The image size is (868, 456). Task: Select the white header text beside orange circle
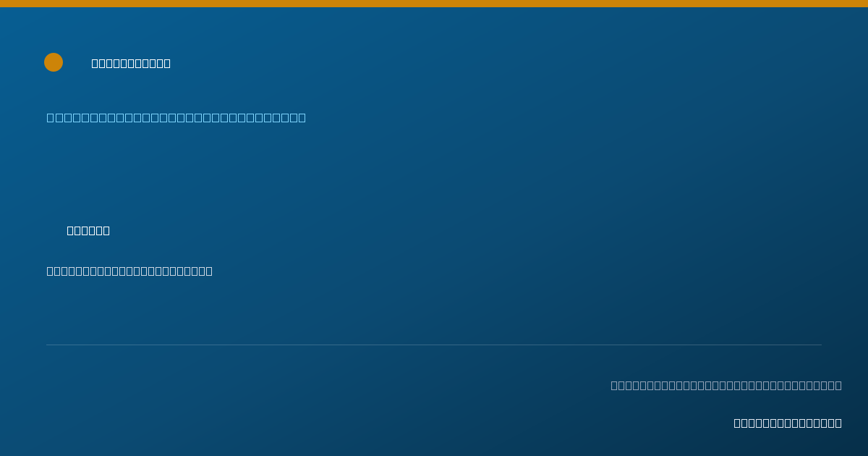coord(131,63)
